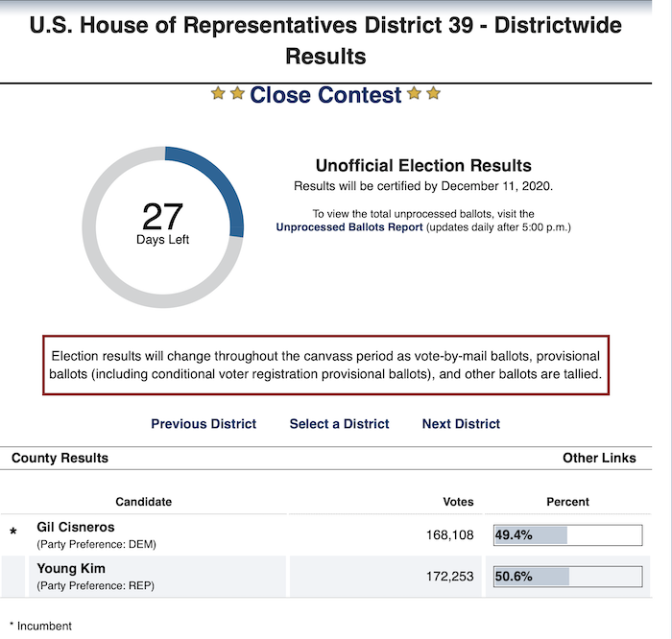Viewport: 672px width, 639px height.
Task: Click the incumbent asterisk beside Gil Cisneros
Action: pos(13,532)
